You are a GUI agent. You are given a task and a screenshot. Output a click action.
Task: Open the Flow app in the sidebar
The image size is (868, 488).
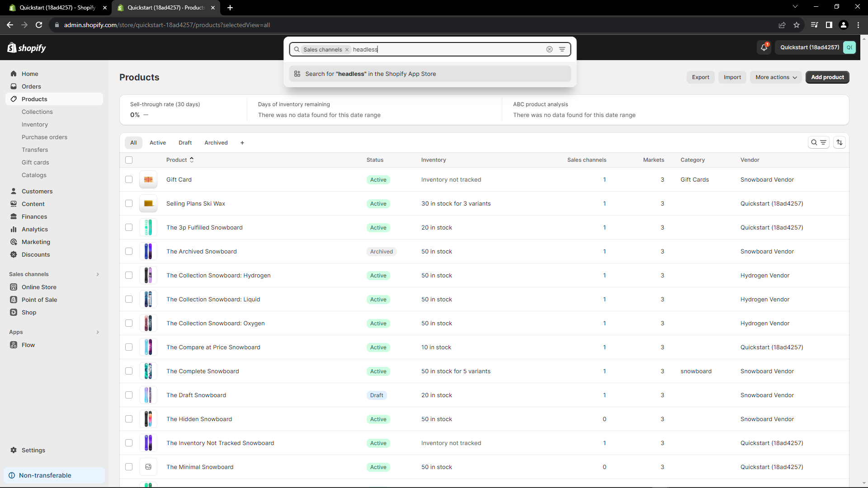pyautogui.click(x=28, y=345)
